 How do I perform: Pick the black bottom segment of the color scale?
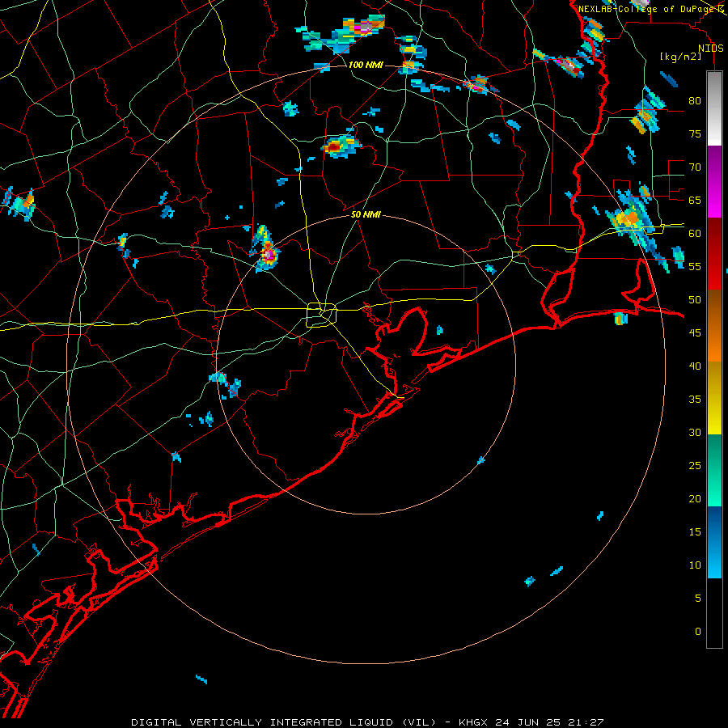click(x=714, y=613)
